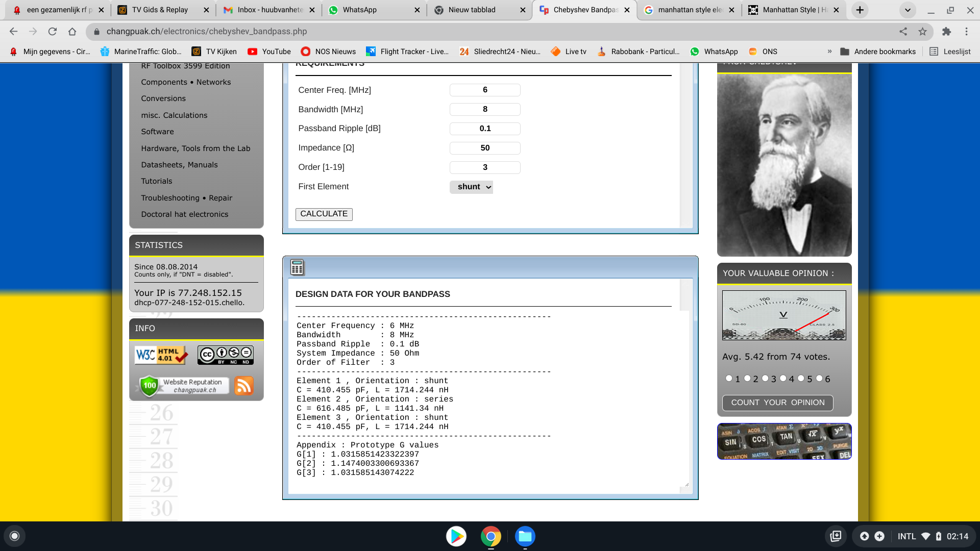The image size is (980, 551).
Task: Click the Order input field
Action: [x=485, y=167]
